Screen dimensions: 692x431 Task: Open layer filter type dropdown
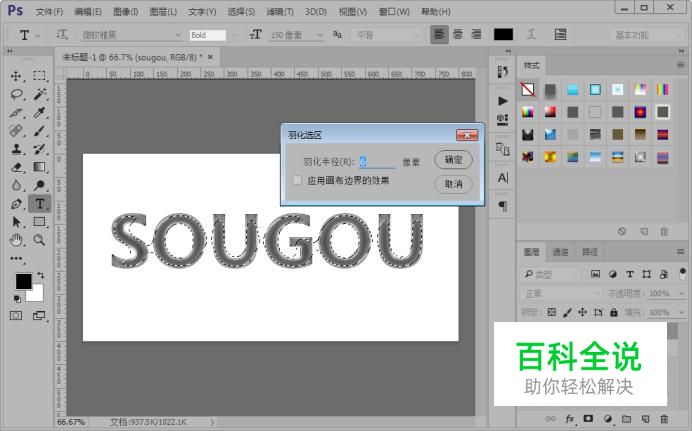point(551,274)
